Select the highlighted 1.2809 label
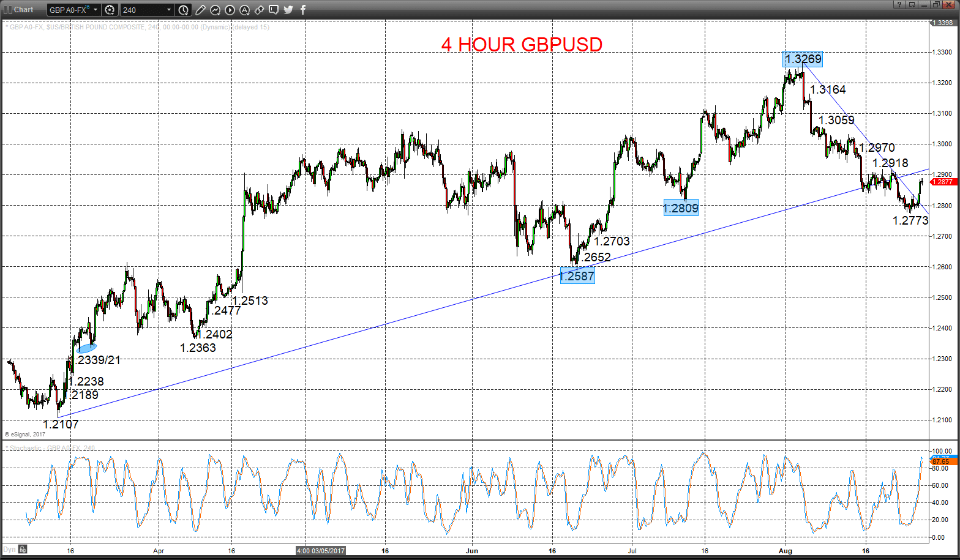 (680, 208)
